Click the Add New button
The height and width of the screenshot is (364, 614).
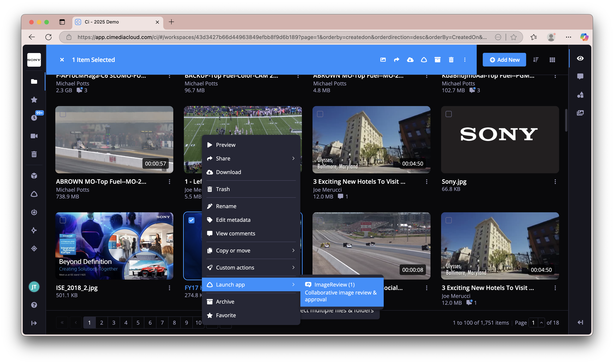(504, 60)
